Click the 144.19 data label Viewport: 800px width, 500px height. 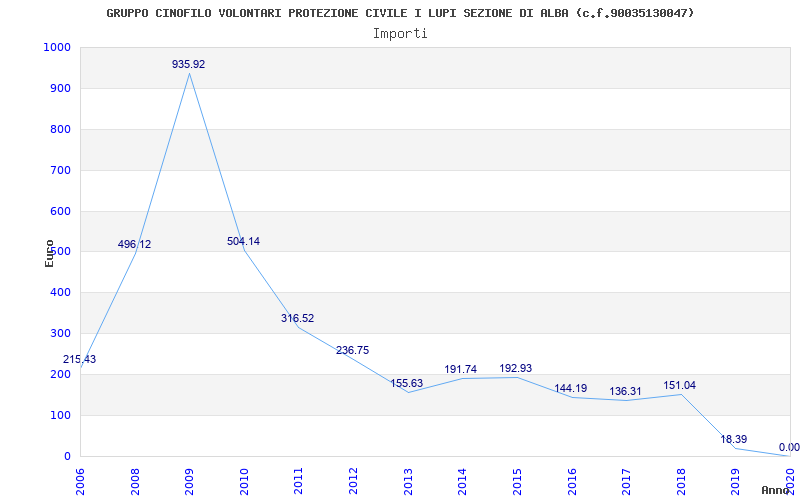click(570, 388)
